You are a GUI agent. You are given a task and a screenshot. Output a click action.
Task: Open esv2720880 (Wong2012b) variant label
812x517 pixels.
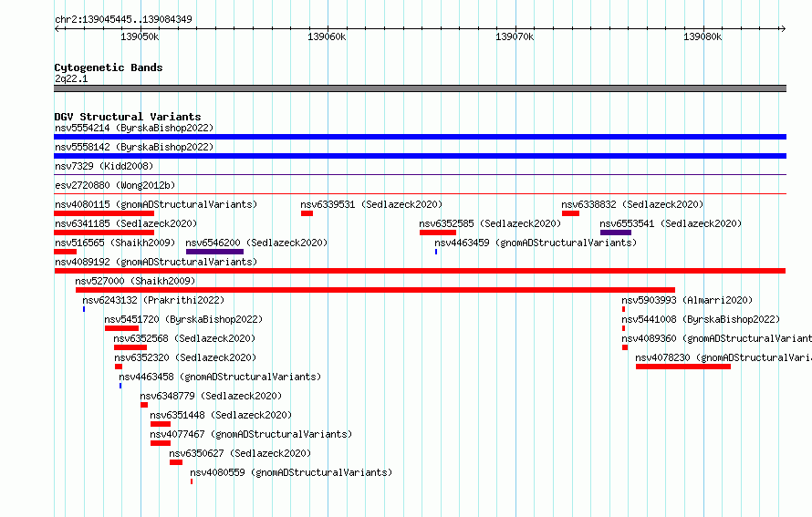115,185
